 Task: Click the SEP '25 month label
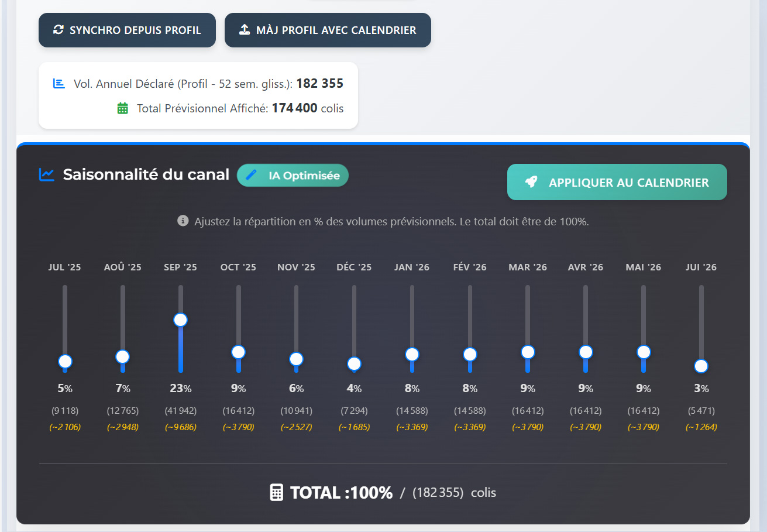[180, 267]
